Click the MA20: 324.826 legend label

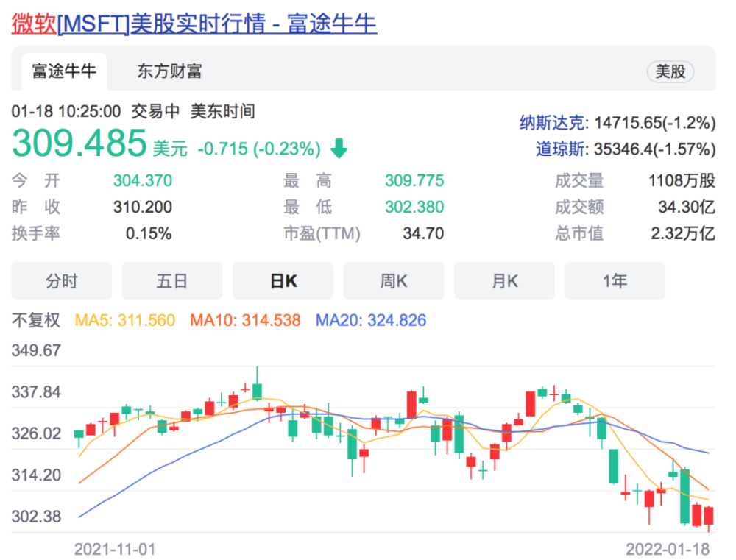click(371, 320)
